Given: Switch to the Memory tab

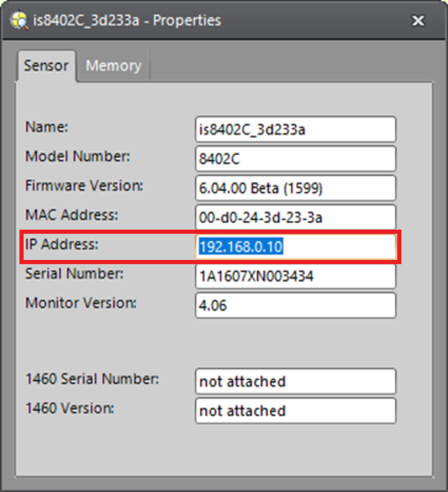Looking at the screenshot, I should point(113,66).
